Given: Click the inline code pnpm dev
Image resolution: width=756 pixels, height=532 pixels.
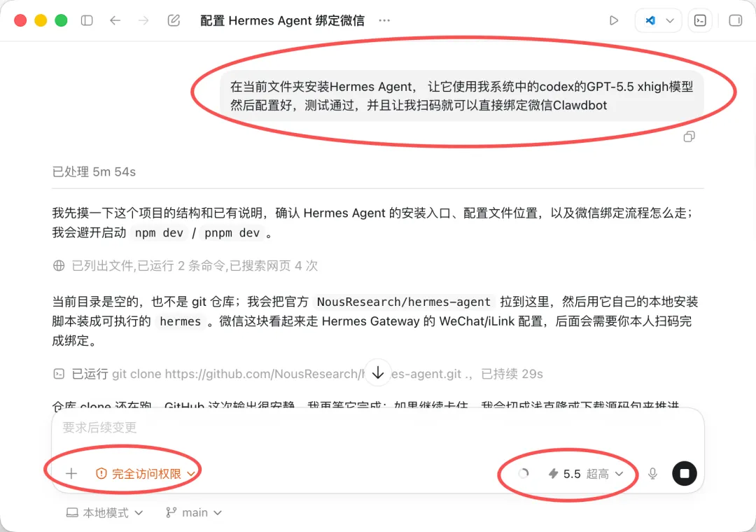Looking at the screenshot, I should pos(232,233).
